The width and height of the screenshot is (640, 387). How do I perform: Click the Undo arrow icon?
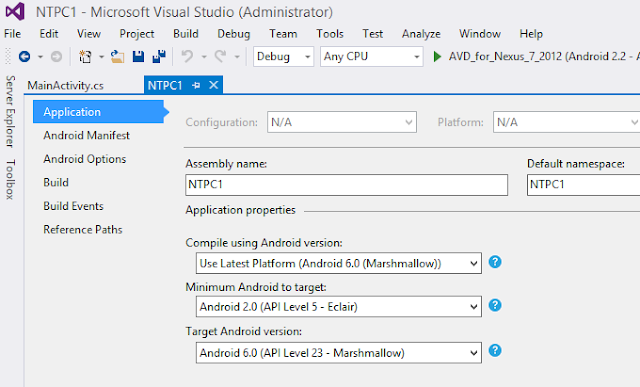pos(187,56)
